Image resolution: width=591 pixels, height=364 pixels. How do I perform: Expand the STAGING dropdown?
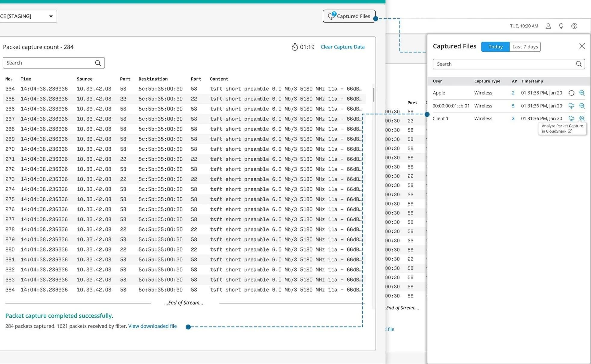pos(51,16)
